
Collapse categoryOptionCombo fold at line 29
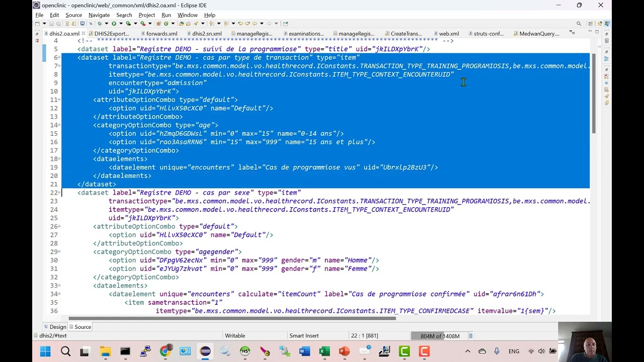point(60,252)
